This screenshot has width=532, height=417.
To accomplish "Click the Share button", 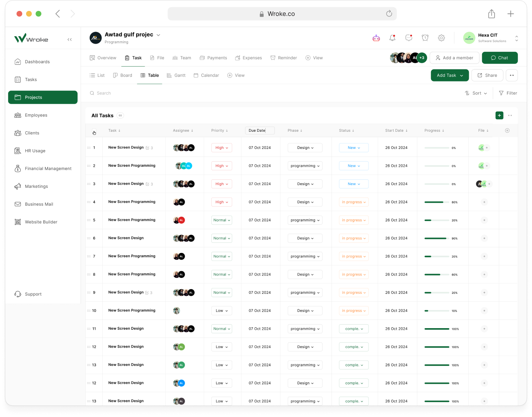I will (487, 75).
